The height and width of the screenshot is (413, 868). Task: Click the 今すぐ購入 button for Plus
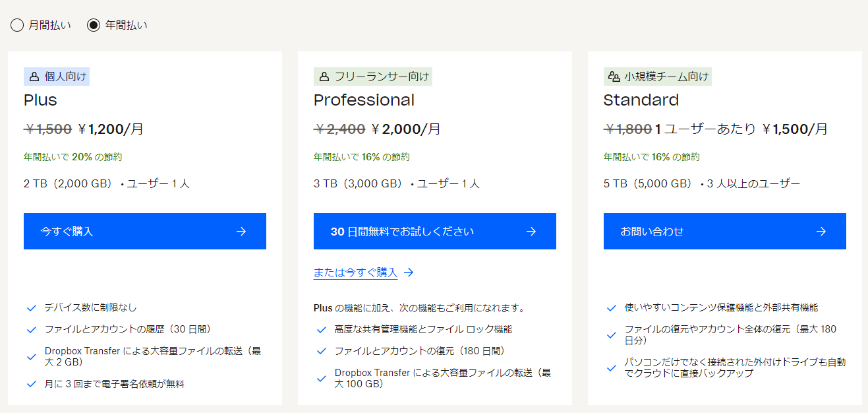click(145, 231)
